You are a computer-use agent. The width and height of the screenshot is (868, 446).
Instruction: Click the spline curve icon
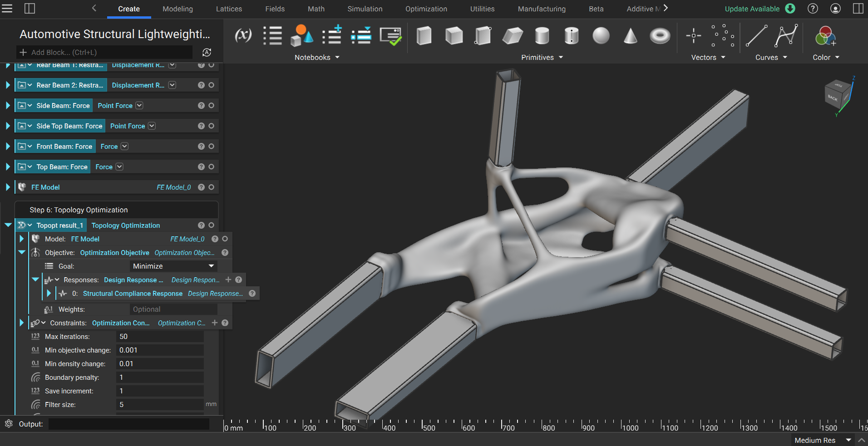pyautogui.click(x=786, y=35)
